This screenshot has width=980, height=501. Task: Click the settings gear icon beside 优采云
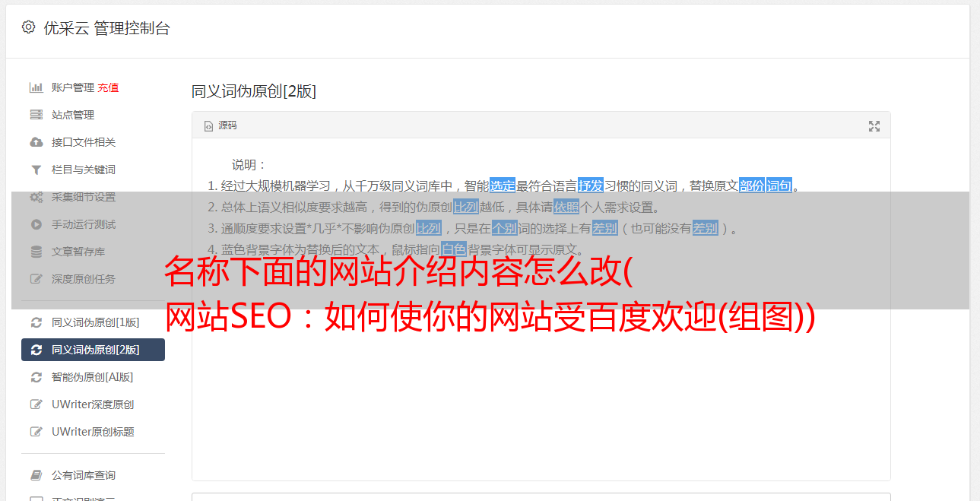point(28,27)
